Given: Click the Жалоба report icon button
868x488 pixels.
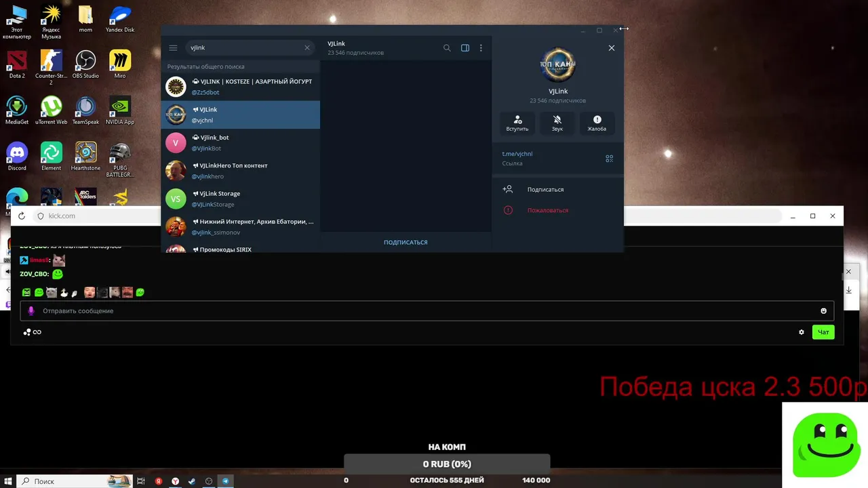Looking at the screenshot, I should click(597, 123).
